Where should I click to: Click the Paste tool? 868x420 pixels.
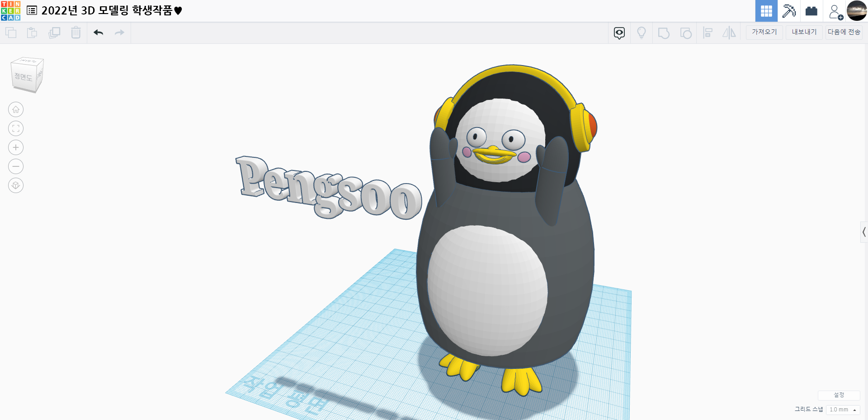pos(32,33)
